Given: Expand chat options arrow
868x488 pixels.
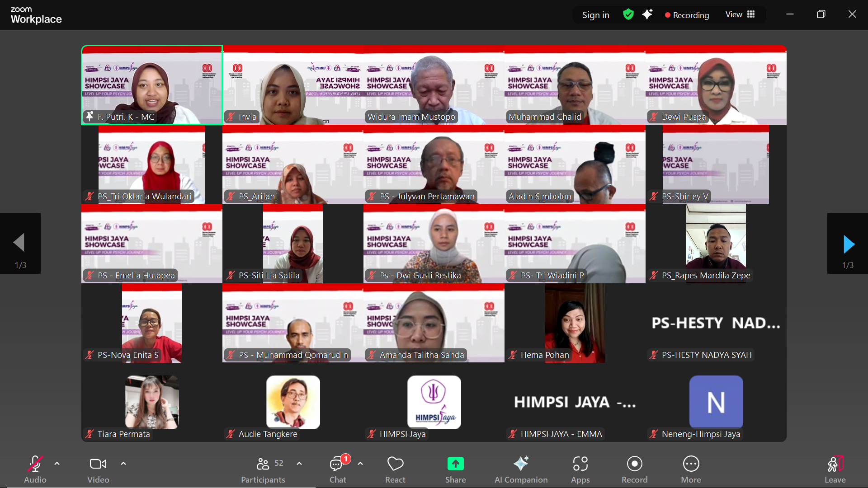Looking at the screenshot, I should [x=360, y=464].
